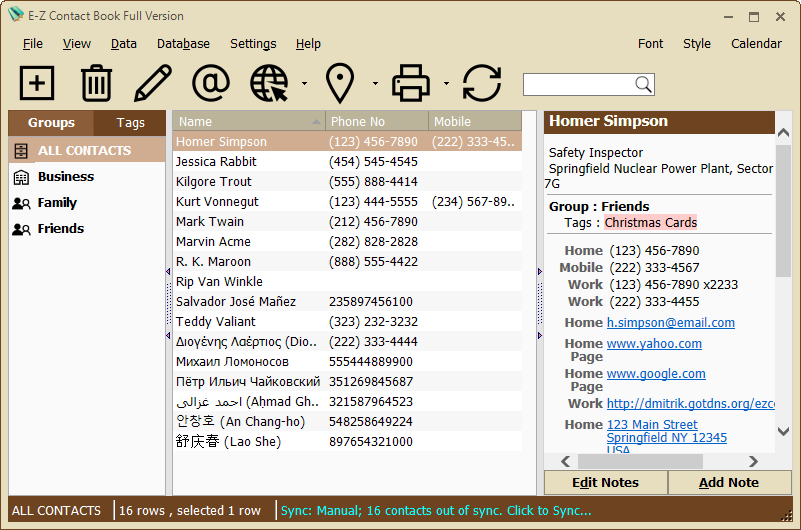This screenshot has height=530, width=801.
Task: Sort by the Phone No column header
Action: (x=377, y=122)
